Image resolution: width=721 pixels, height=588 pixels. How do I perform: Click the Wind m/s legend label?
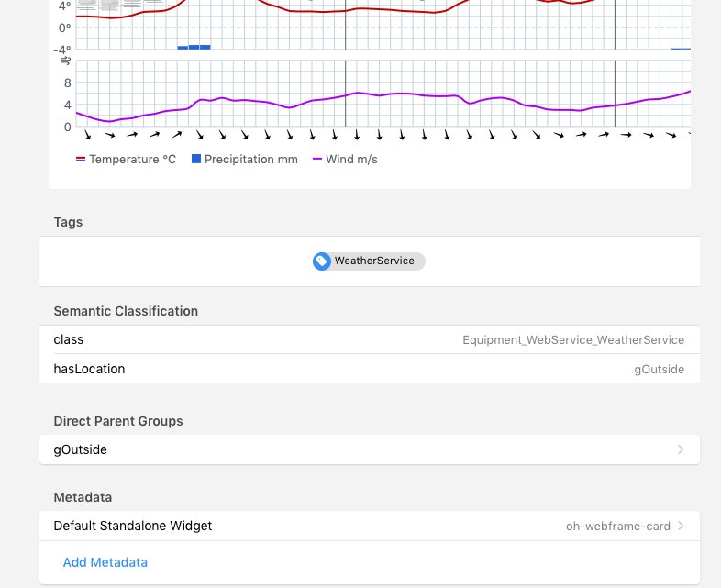351,160
